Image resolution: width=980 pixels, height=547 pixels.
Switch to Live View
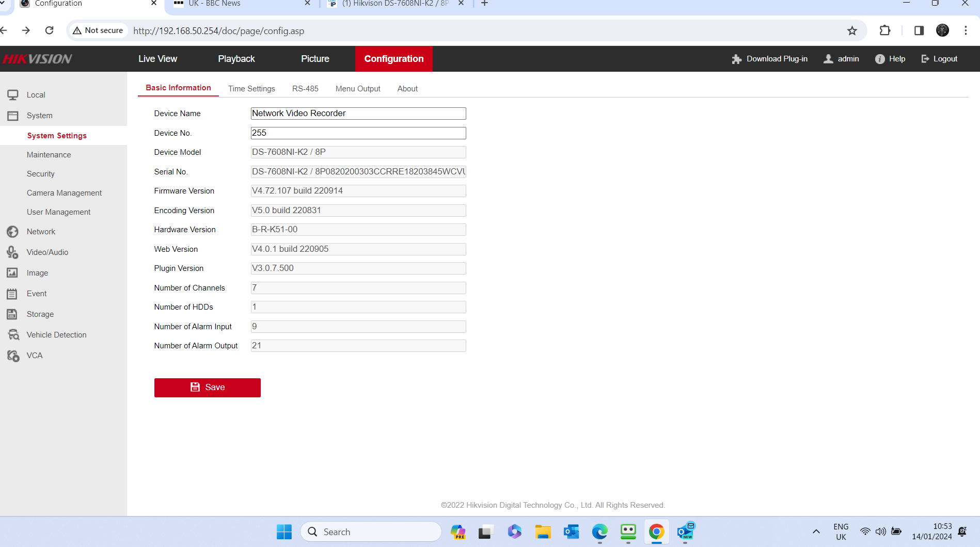coord(157,58)
